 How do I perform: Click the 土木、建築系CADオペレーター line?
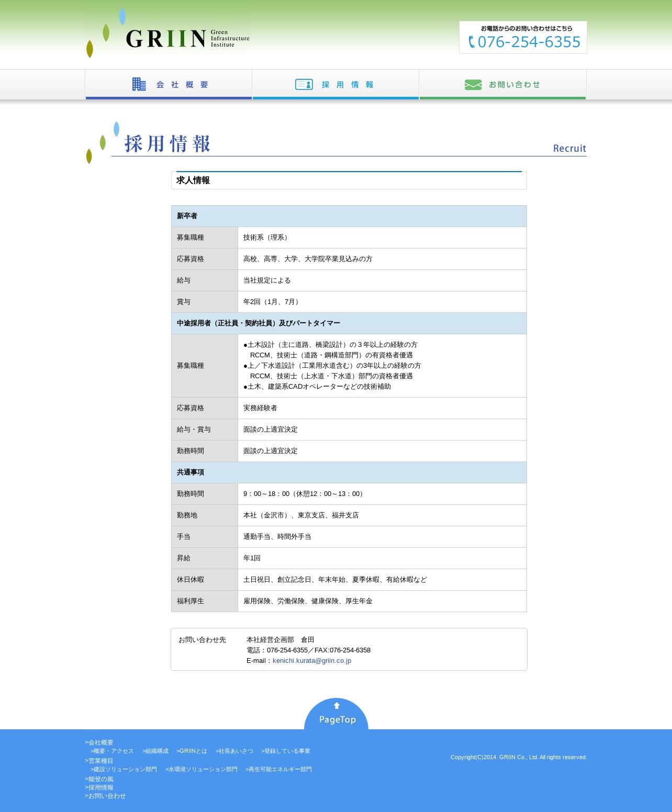pyautogui.click(x=317, y=387)
